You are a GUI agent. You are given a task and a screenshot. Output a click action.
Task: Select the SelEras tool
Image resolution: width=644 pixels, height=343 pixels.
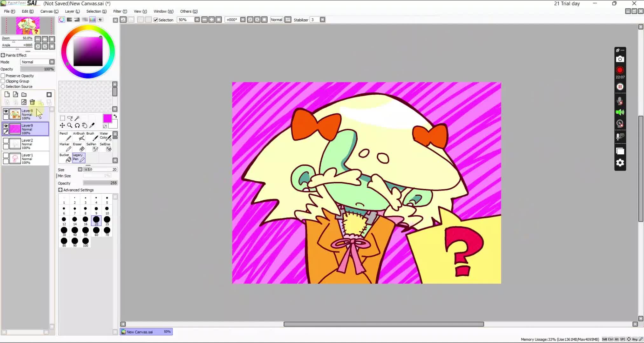(105, 147)
